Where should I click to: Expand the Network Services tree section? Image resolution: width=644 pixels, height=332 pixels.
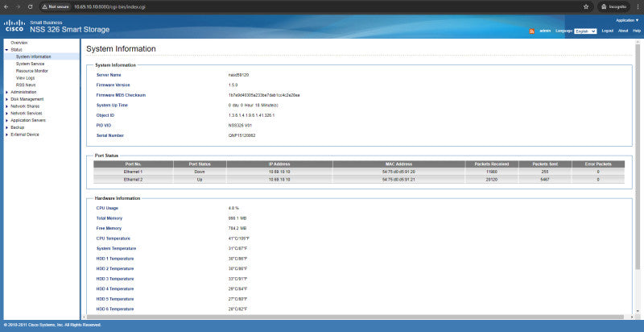(6, 113)
